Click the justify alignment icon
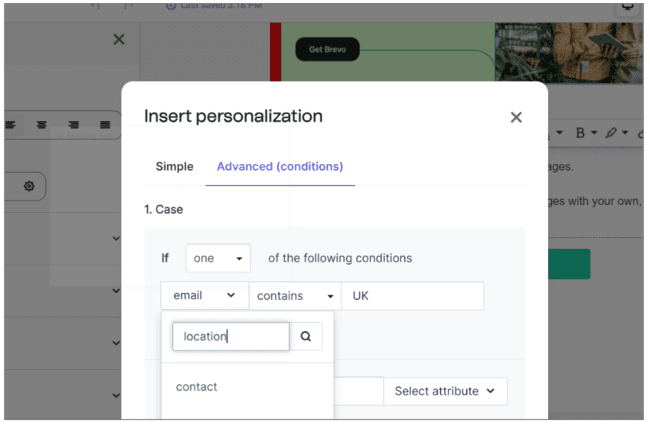The width and height of the screenshot is (650, 426). (105, 125)
